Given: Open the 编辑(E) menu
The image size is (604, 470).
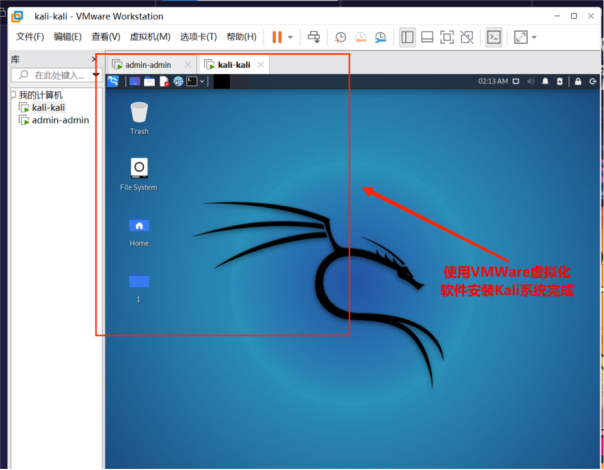Looking at the screenshot, I should pyautogui.click(x=67, y=37).
